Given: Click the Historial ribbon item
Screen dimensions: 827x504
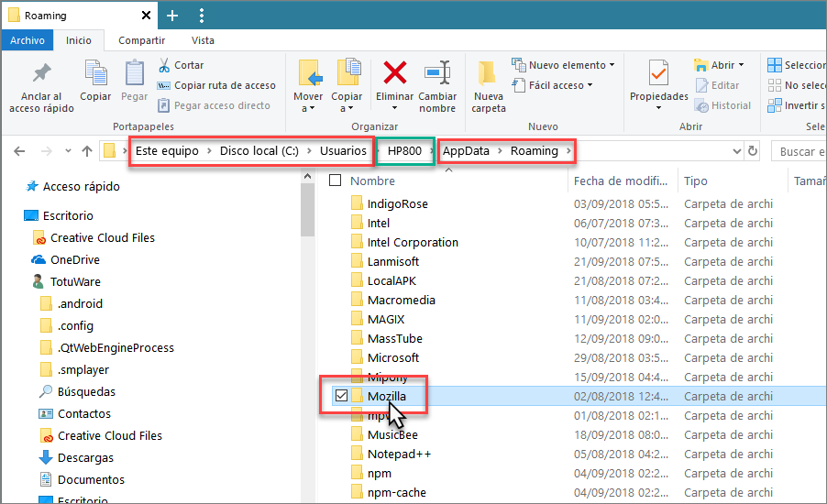Looking at the screenshot, I should tap(723, 105).
